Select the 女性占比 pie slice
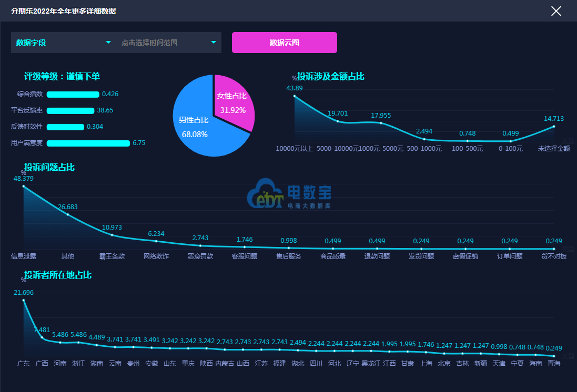This screenshot has height=392, width=577. point(233,102)
